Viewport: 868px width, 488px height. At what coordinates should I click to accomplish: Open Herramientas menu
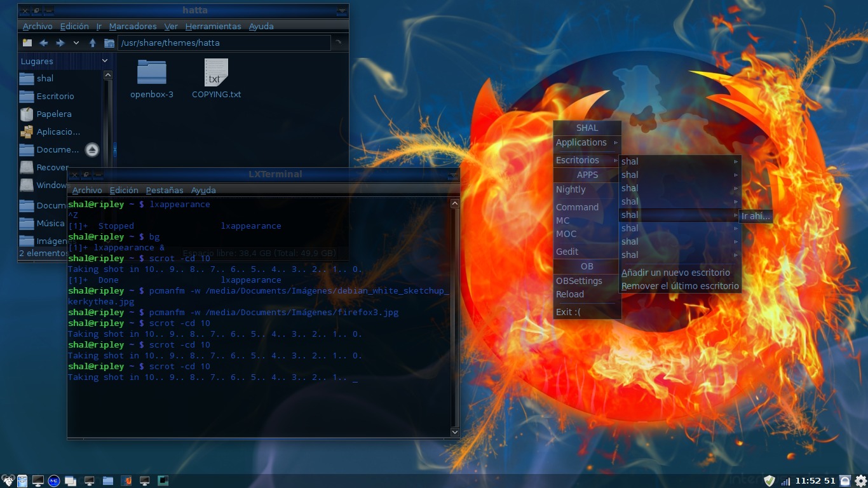pos(213,26)
